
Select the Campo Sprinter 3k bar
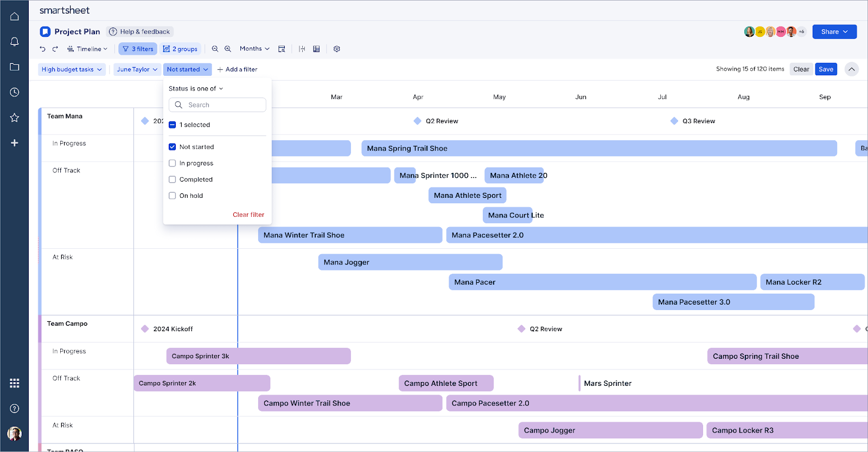pos(259,356)
